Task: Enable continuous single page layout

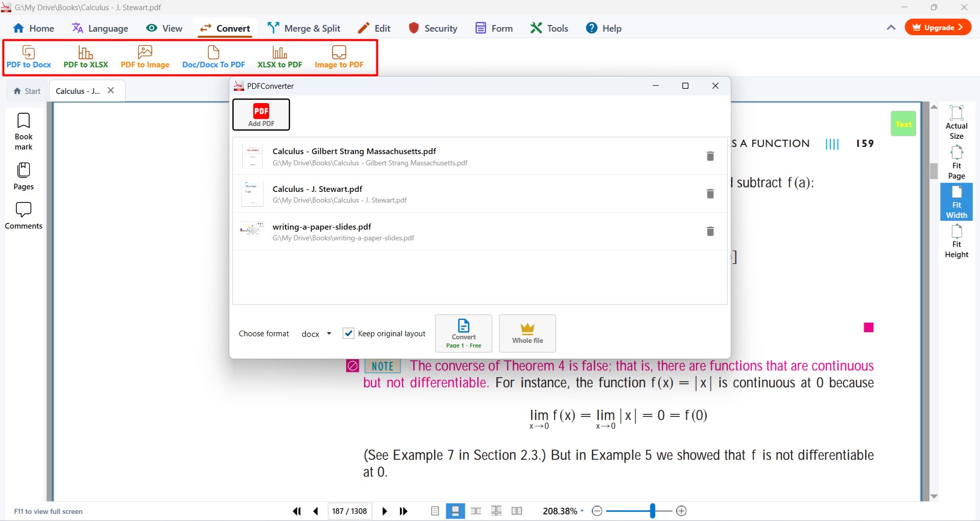Action: [456, 511]
